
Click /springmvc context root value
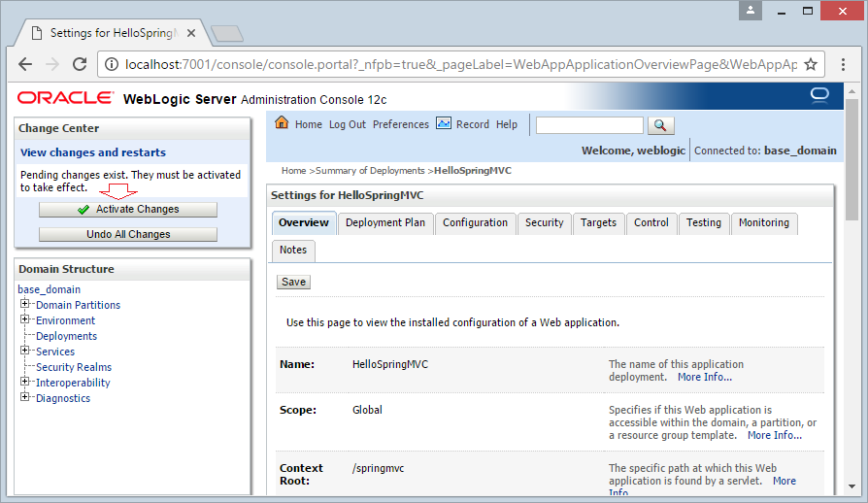click(x=378, y=468)
